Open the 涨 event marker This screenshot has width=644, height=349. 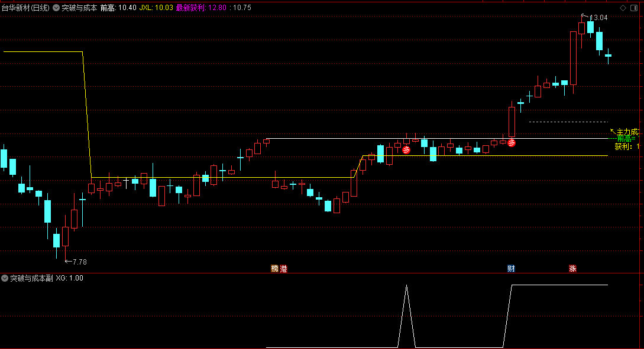tap(572, 269)
